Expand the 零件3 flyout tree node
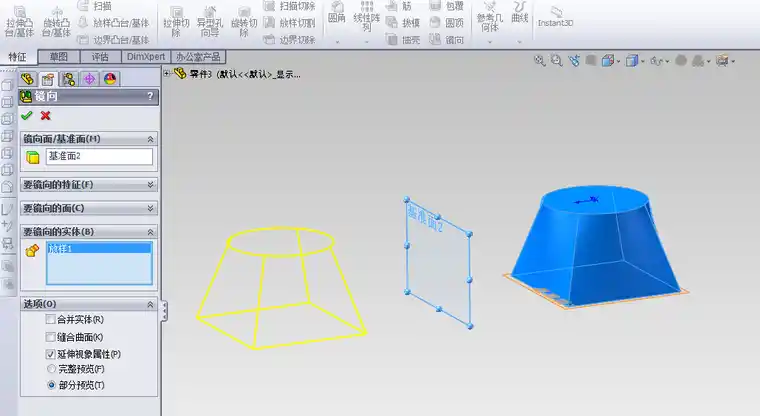The image size is (760, 416). 167,74
